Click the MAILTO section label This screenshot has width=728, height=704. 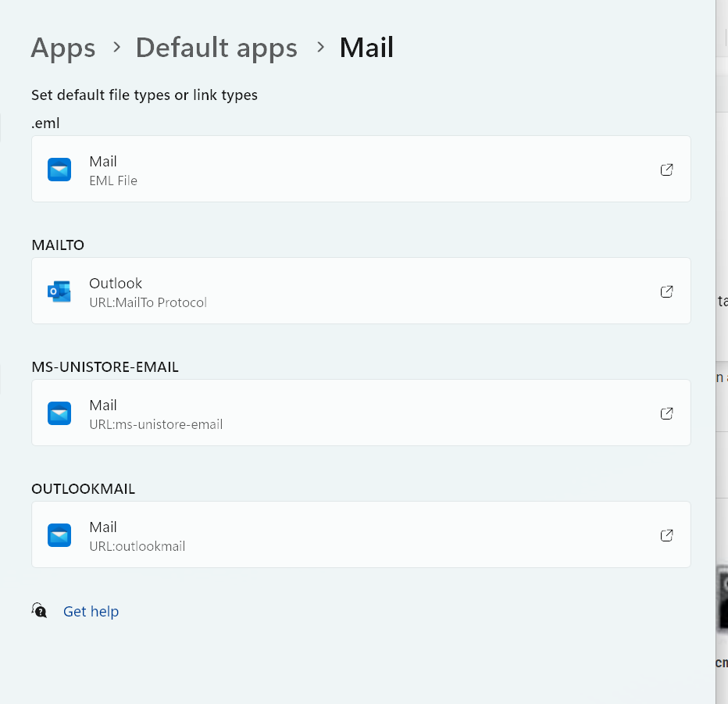(58, 245)
